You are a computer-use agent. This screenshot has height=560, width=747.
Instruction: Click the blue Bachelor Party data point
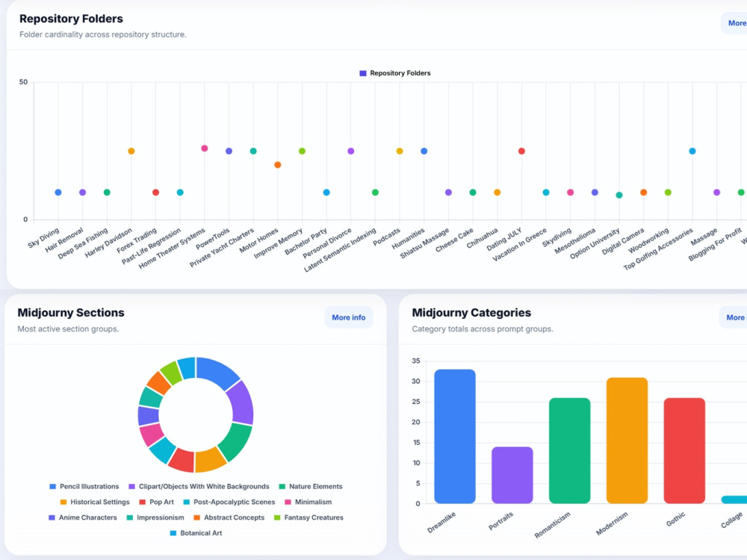[326, 193]
